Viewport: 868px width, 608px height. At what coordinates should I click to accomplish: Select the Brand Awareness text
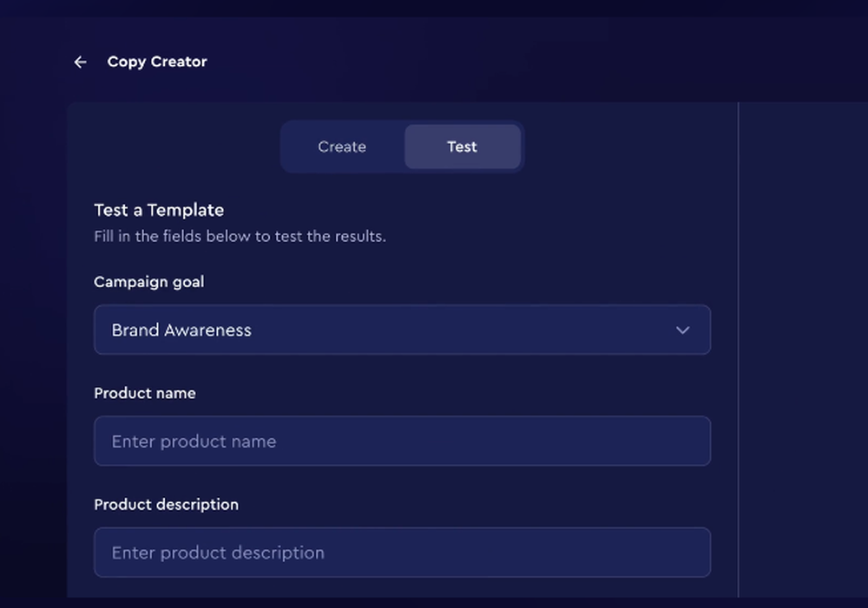tap(181, 330)
